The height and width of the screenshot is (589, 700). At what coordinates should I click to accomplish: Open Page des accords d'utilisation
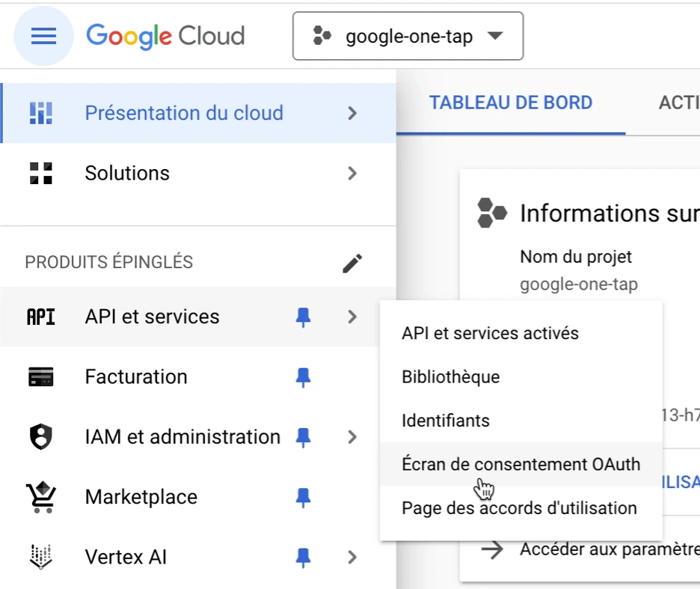(x=519, y=508)
